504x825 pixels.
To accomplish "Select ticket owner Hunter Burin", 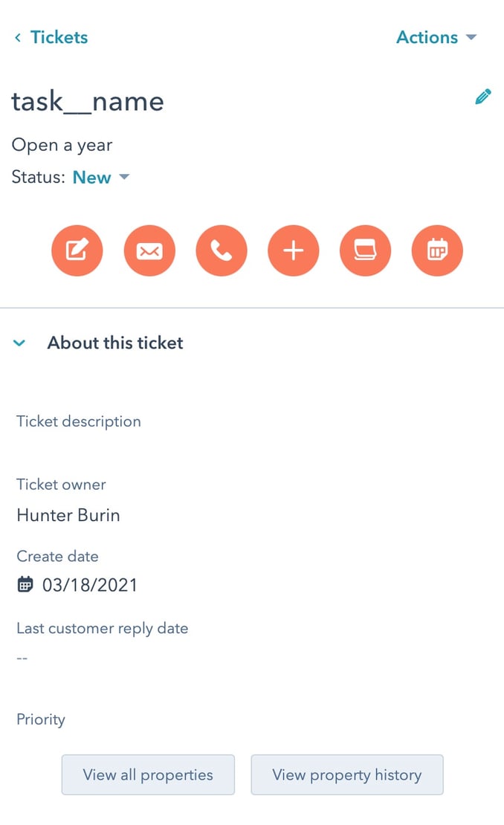I will pos(68,515).
